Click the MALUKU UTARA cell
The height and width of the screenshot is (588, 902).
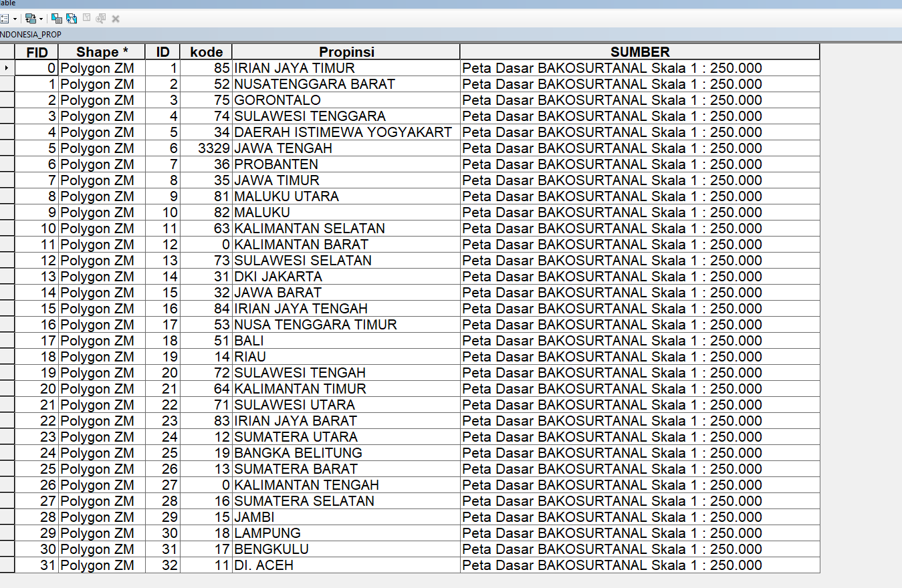coord(346,196)
